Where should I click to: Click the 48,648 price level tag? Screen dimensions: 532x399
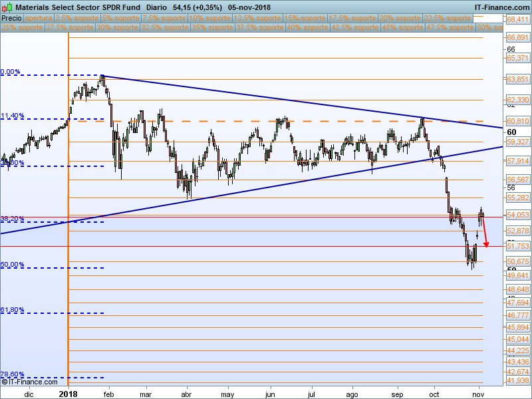[x=518, y=289]
